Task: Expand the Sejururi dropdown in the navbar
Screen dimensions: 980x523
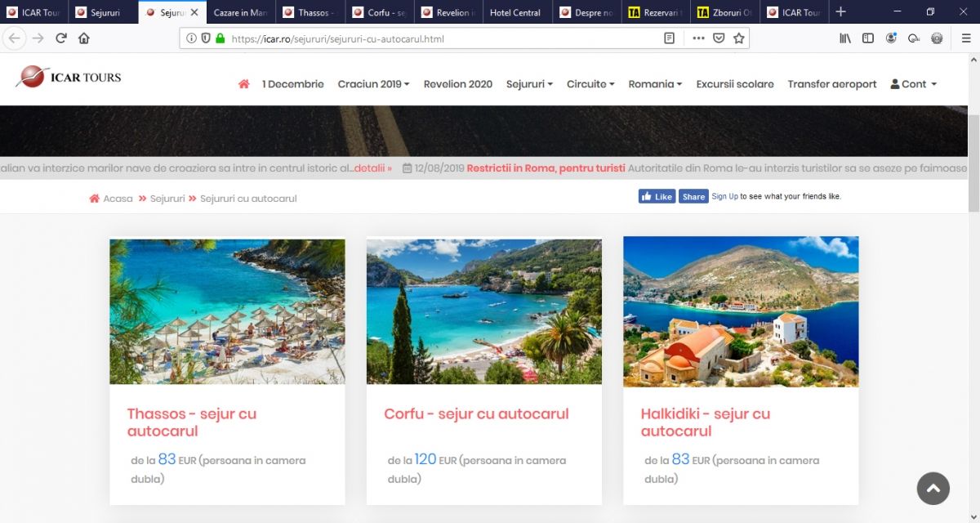Action: tap(529, 84)
